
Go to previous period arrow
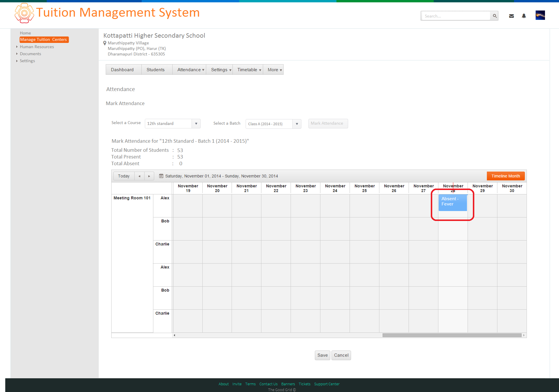(139, 176)
